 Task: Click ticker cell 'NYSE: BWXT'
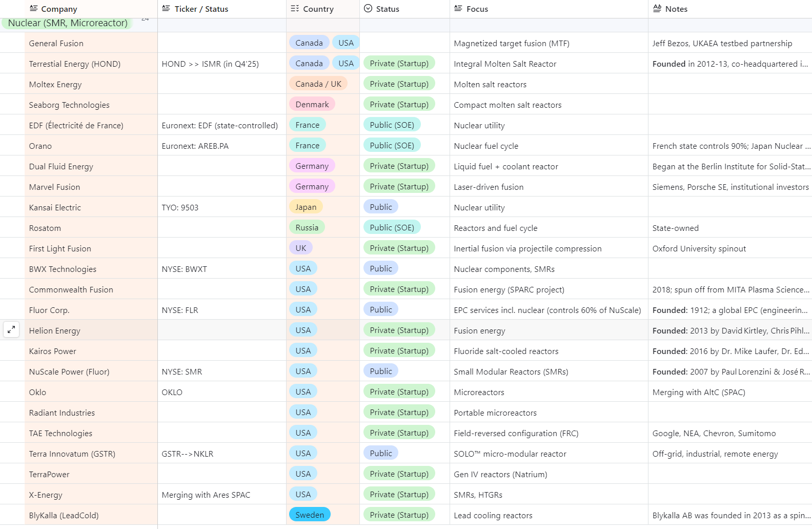click(222, 268)
